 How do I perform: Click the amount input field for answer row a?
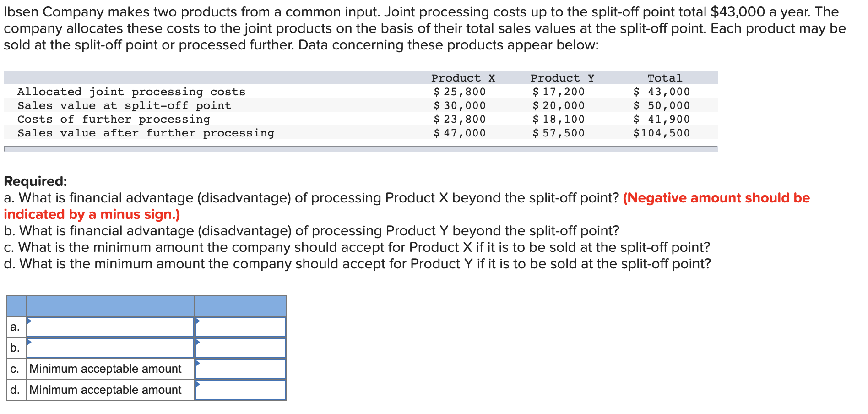coord(240,327)
